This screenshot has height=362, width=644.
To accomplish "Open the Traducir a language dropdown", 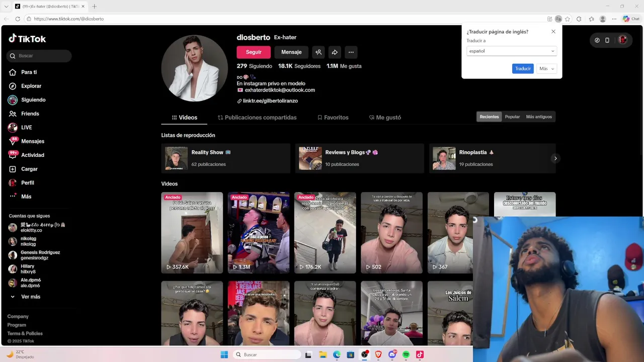I will click(x=512, y=51).
